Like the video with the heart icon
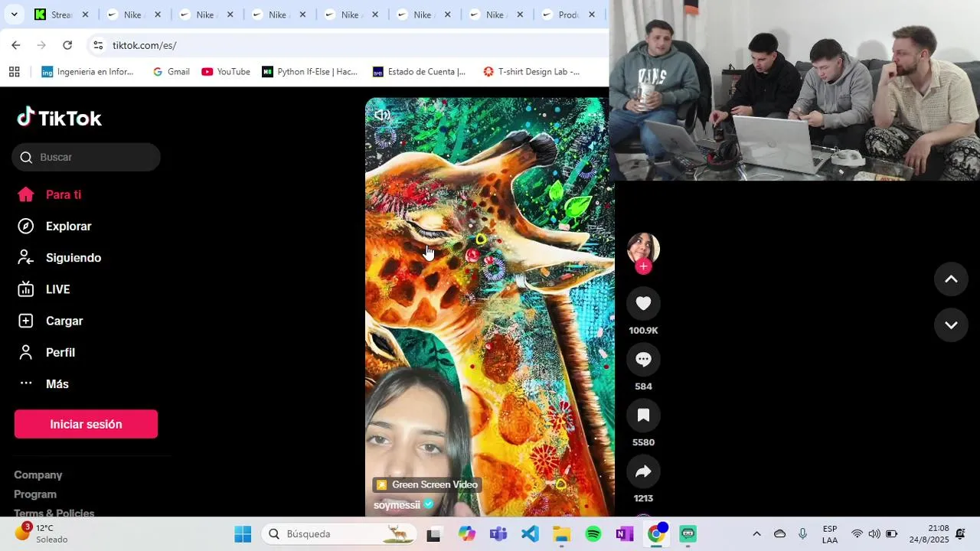This screenshot has width=980, height=551. [643, 304]
